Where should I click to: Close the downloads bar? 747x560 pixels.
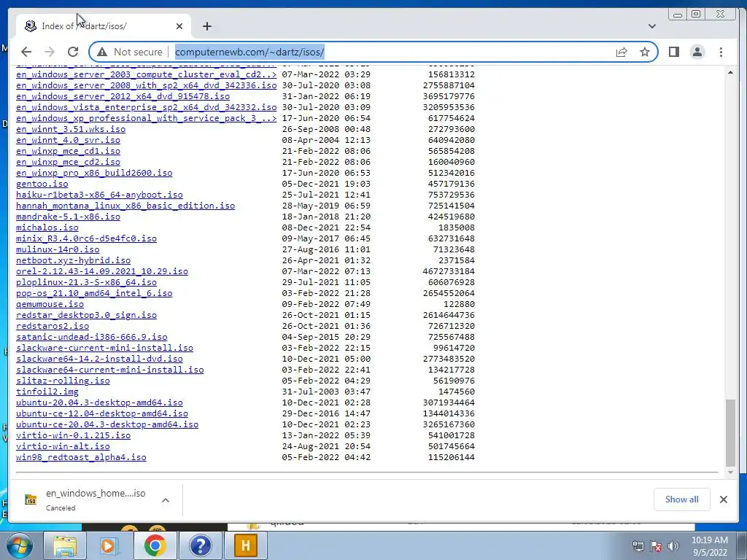[x=723, y=499]
